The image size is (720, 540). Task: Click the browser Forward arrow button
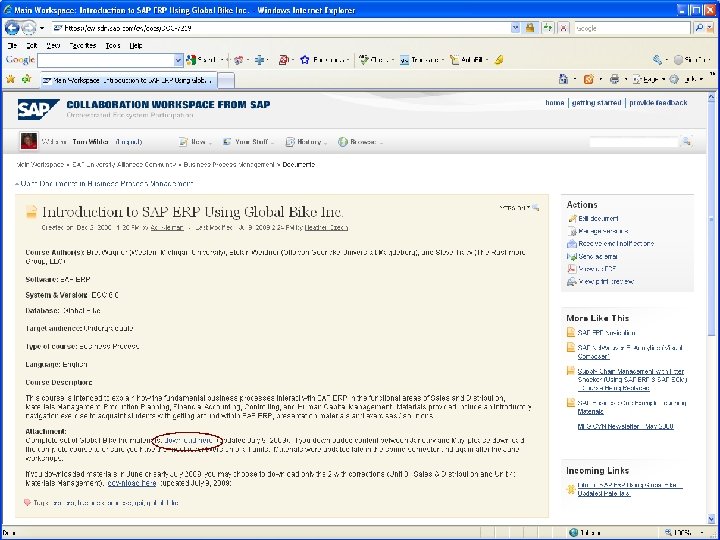point(28,28)
